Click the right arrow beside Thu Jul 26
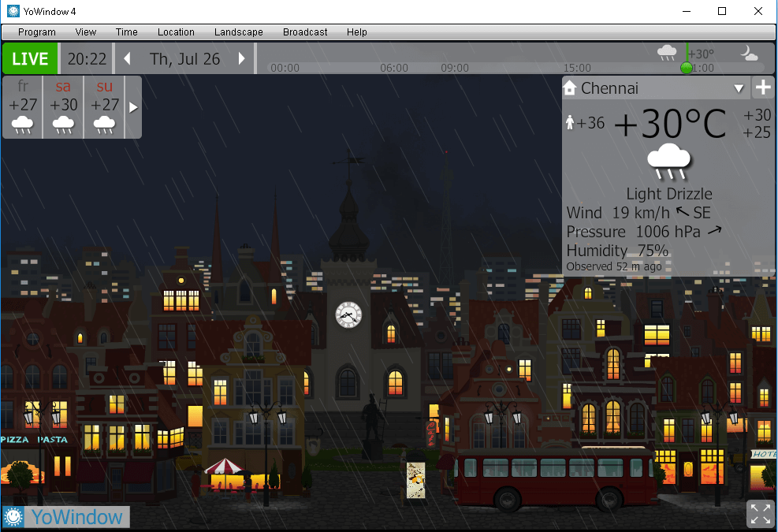 [243, 58]
